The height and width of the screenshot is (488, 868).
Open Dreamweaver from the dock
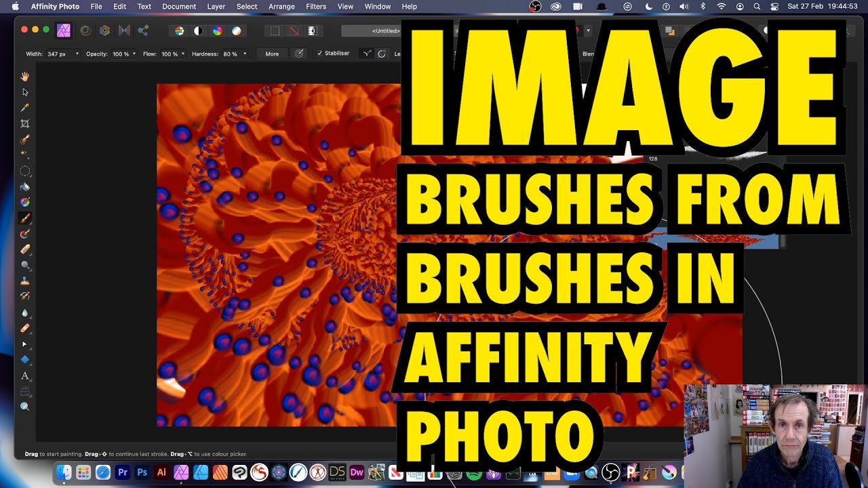[357, 472]
